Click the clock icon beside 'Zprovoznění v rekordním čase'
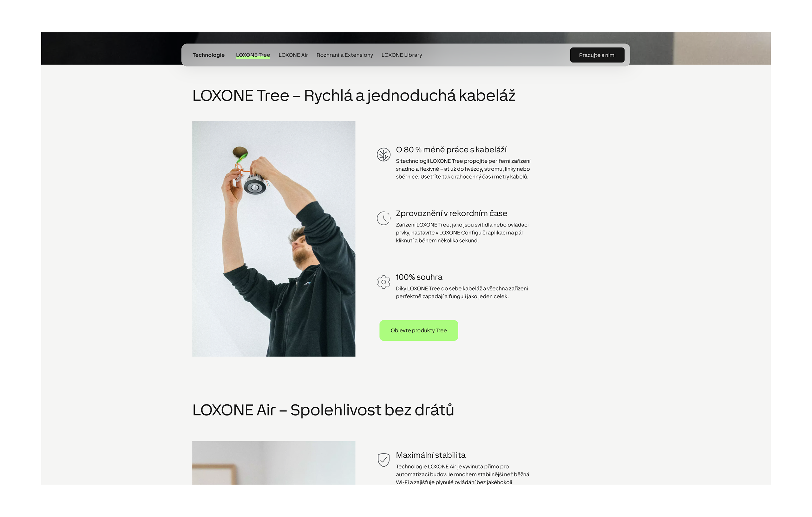The image size is (812, 517). pyautogui.click(x=383, y=218)
